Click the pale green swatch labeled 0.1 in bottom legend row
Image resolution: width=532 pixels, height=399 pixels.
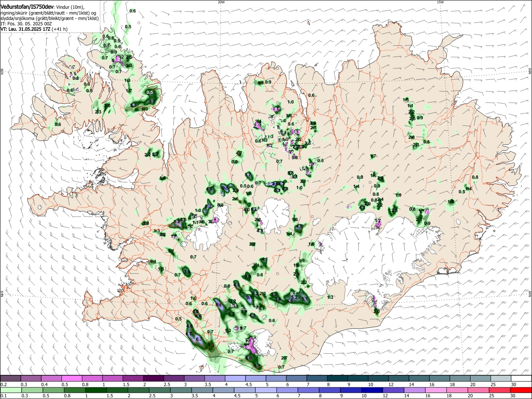click(10, 390)
